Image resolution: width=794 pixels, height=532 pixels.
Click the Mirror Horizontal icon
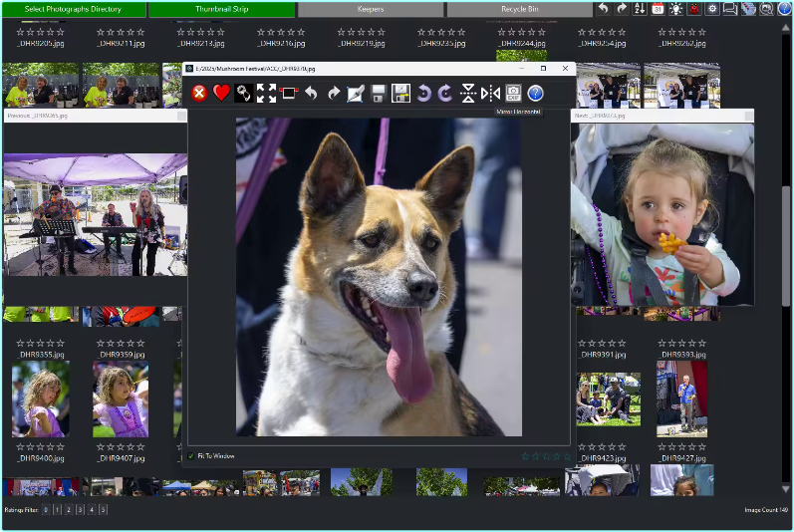coord(490,93)
